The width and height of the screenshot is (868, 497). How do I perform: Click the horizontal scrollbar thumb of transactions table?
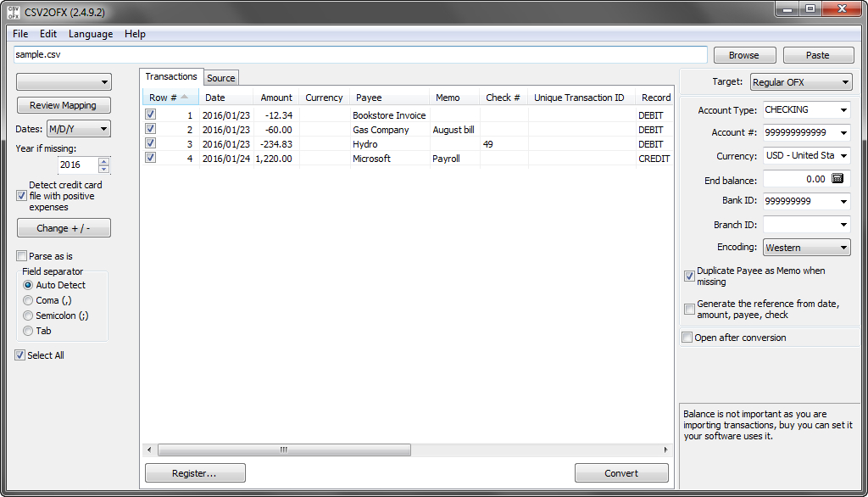(284, 450)
